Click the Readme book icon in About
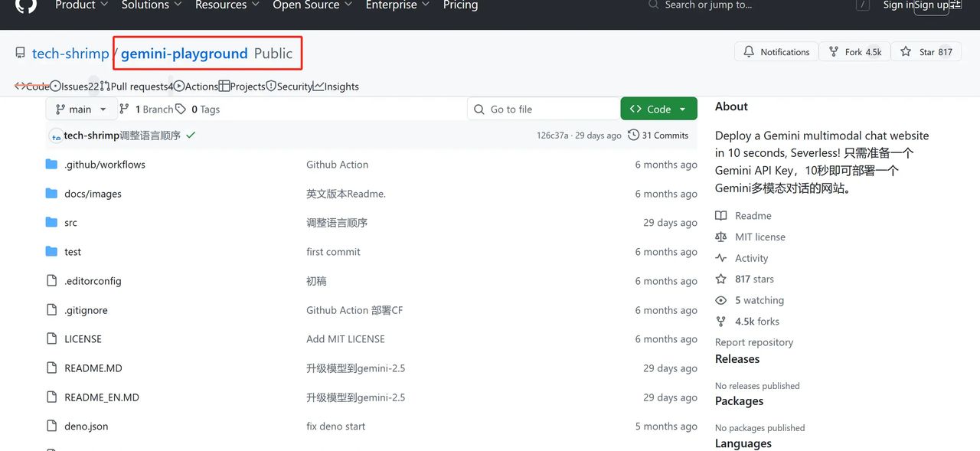The width and height of the screenshot is (980, 451). [x=720, y=215]
